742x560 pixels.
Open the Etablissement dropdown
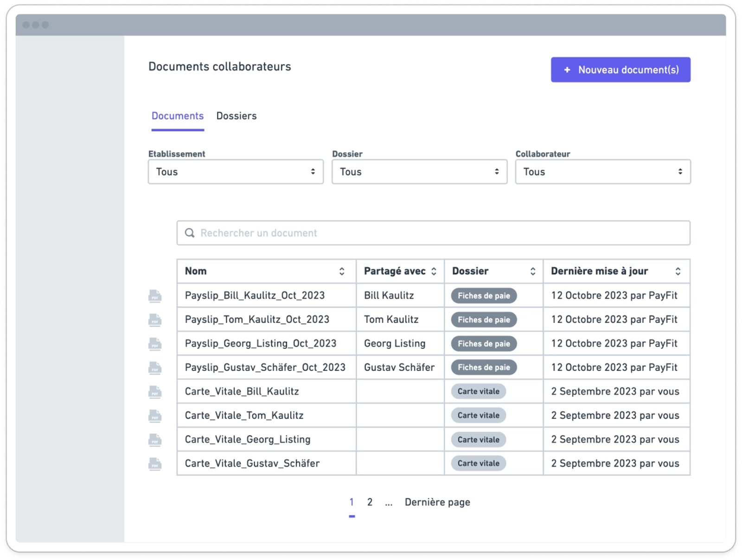click(236, 172)
